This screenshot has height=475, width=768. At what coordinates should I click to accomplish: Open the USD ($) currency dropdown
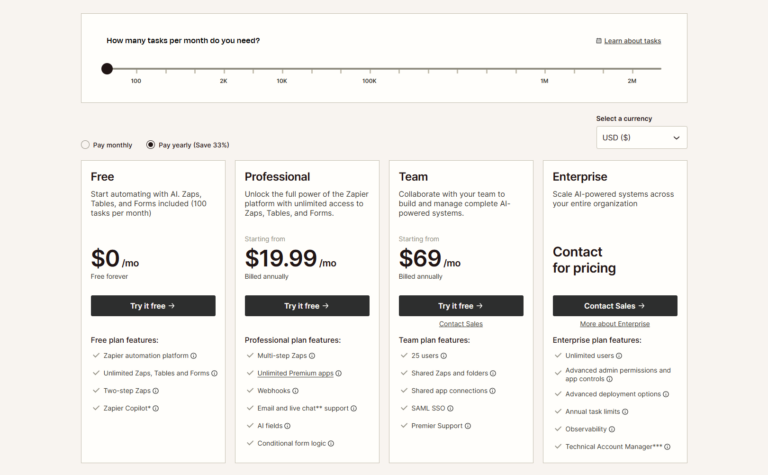(642, 138)
